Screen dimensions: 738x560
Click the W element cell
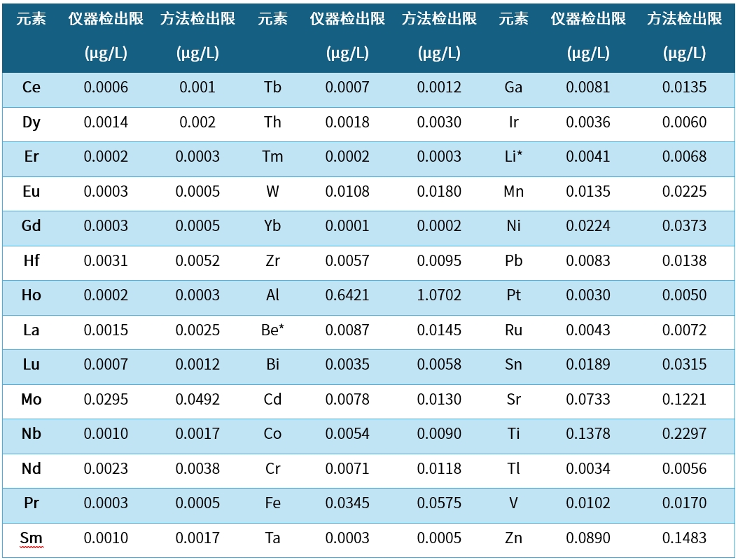[272, 191]
